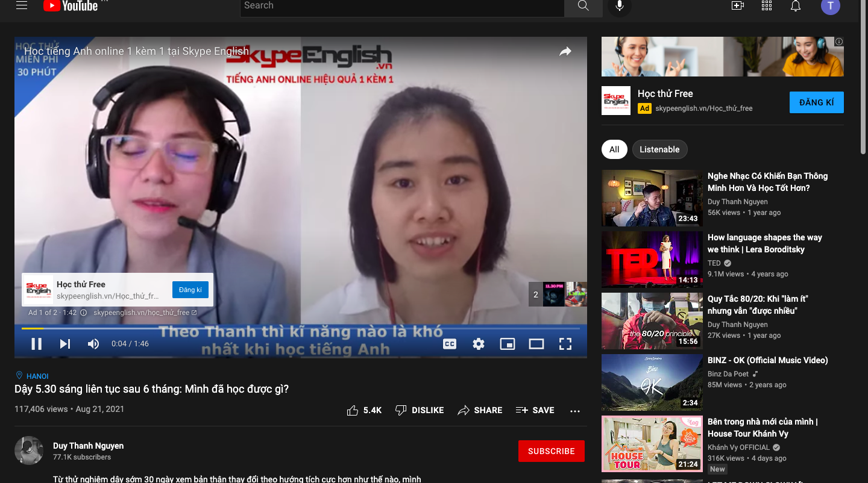Select the All filter chip
Viewport: 868px width, 483px height.
(x=614, y=149)
